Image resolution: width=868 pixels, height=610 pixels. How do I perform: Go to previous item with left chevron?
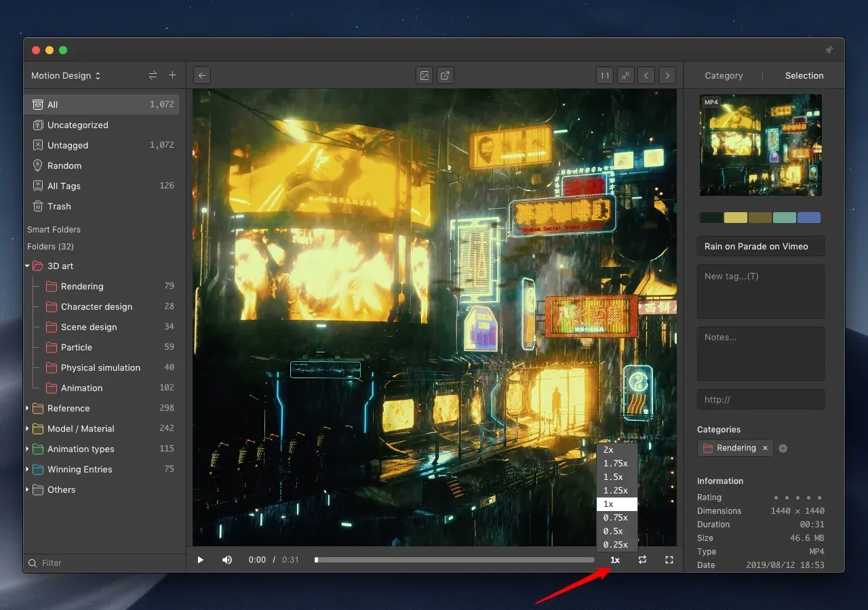(646, 76)
